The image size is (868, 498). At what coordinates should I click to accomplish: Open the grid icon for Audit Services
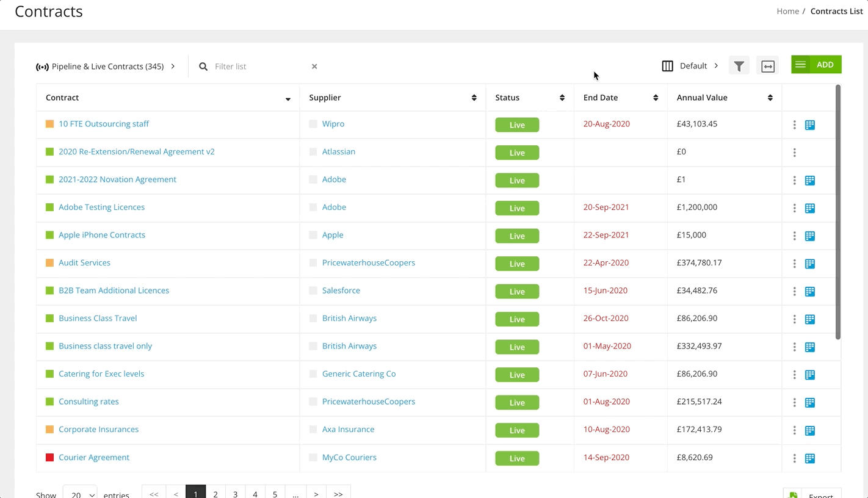[810, 264]
